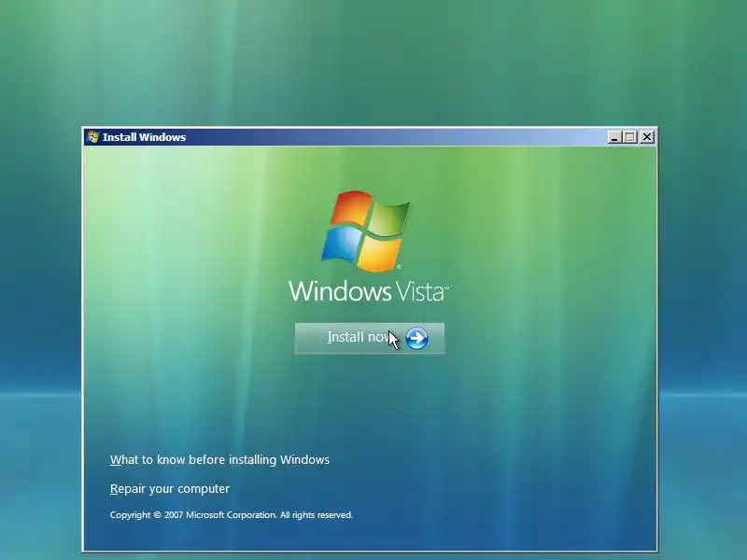Close the Install Windows window
This screenshot has width=747, height=560.
(646, 137)
